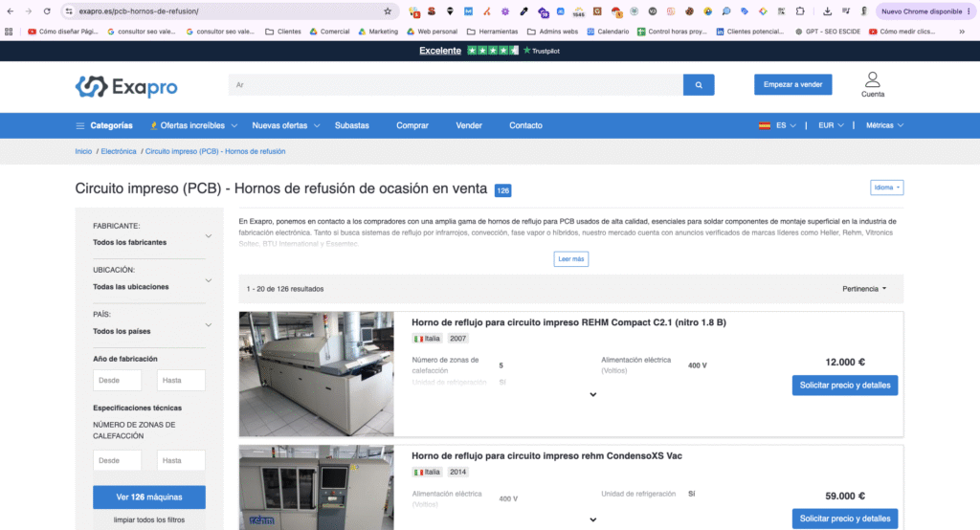Viewport: 980px width, 530px height.
Task: Go to the Vender menu item
Action: [x=469, y=125]
